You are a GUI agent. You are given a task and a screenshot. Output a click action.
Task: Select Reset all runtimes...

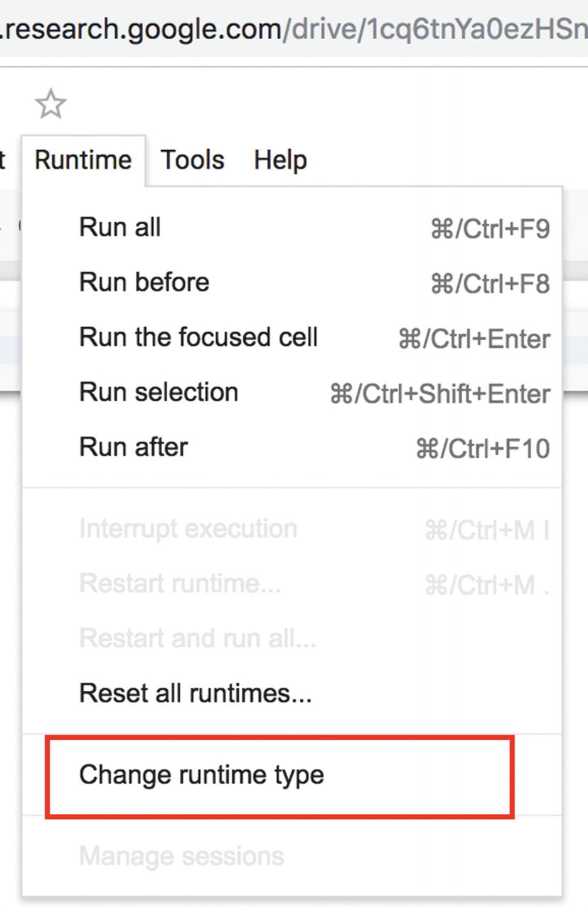(196, 693)
